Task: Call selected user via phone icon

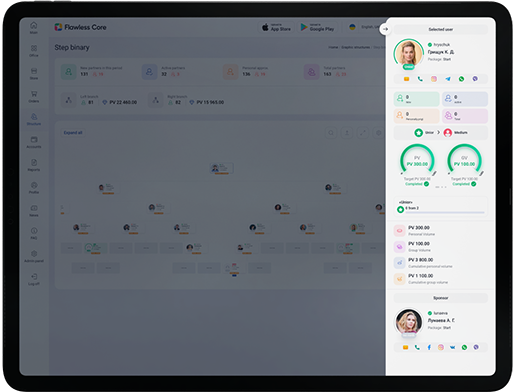Action: point(420,79)
